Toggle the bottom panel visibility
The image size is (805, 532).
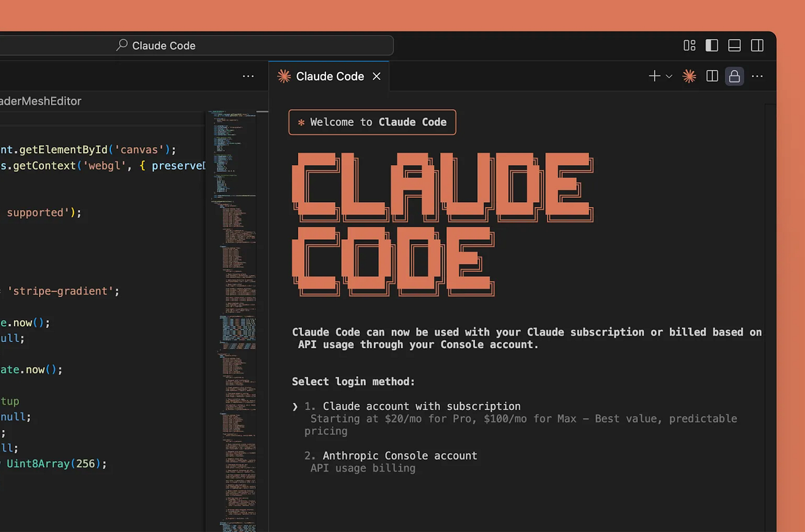click(734, 45)
